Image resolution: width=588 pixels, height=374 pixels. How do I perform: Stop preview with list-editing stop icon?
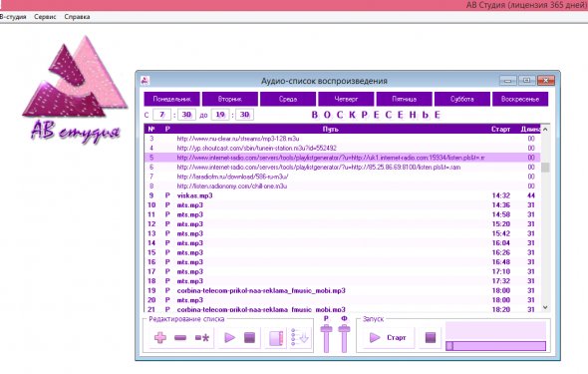point(249,338)
